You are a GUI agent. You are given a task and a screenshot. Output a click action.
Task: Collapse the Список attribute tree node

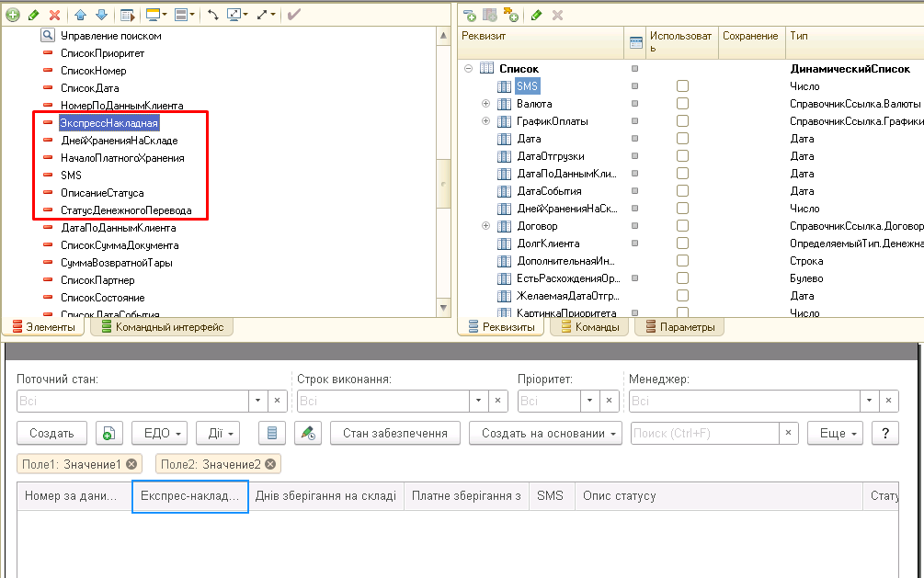(x=468, y=69)
